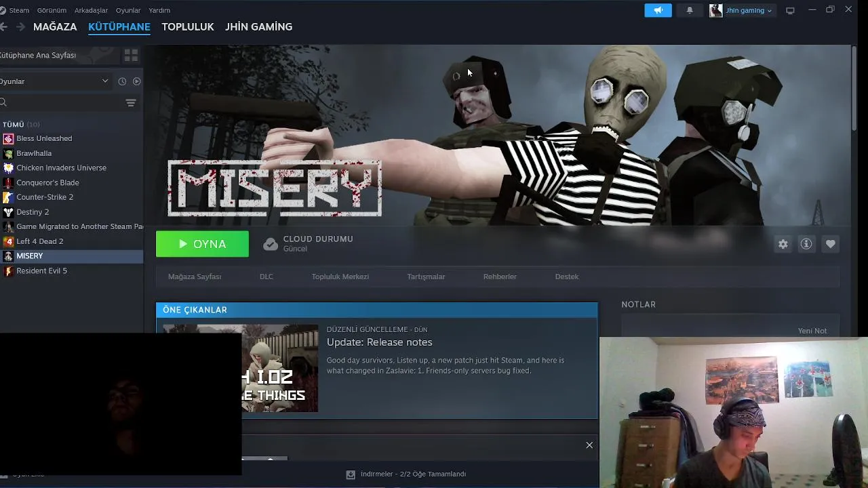Select the Brawlhalla game icon
This screenshot has height=488, width=868.
click(8, 153)
